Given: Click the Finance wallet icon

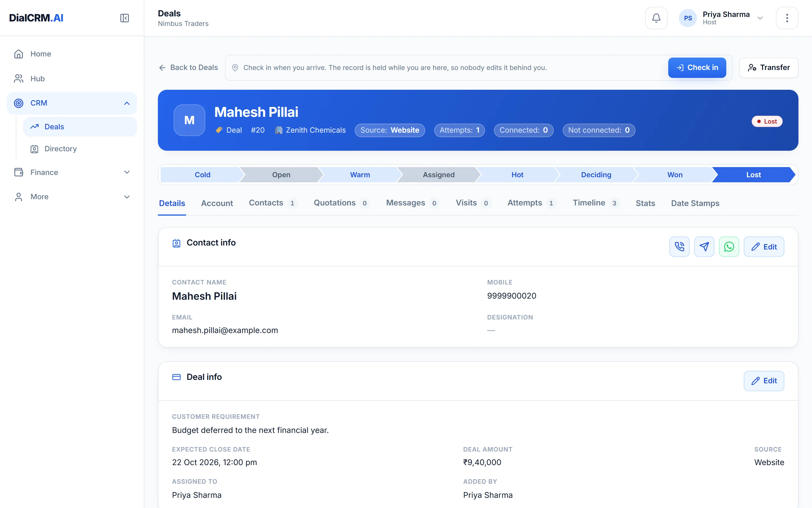Looking at the screenshot, I should click(19, 172).
